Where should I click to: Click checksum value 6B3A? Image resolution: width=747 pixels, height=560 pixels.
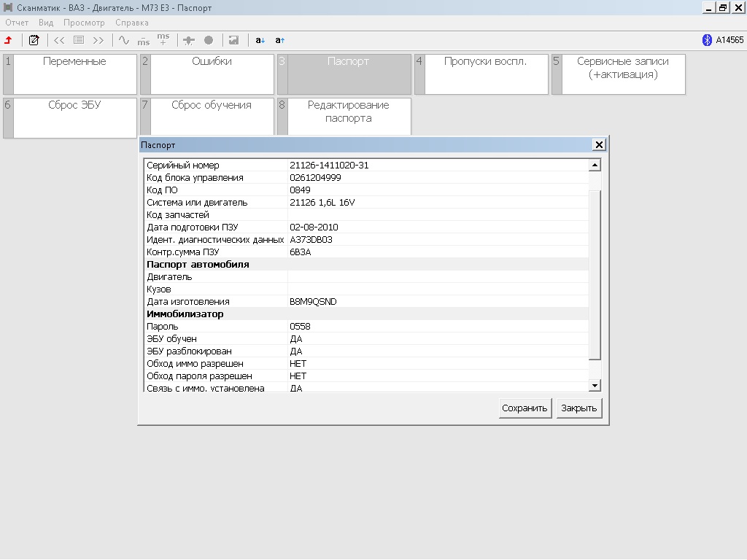300,252
